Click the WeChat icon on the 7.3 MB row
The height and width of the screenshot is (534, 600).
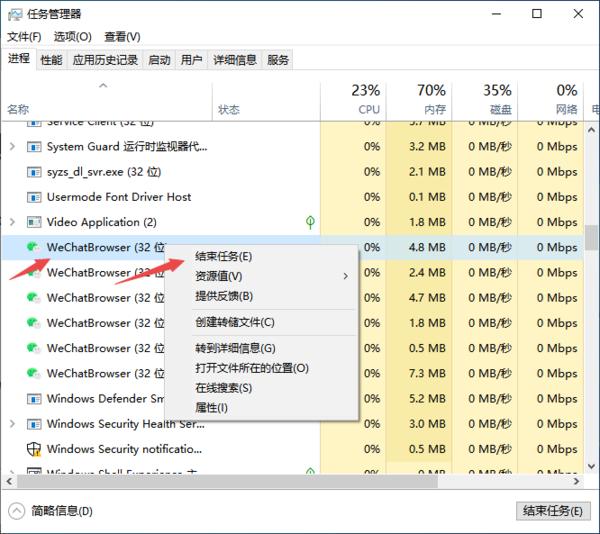34,373
